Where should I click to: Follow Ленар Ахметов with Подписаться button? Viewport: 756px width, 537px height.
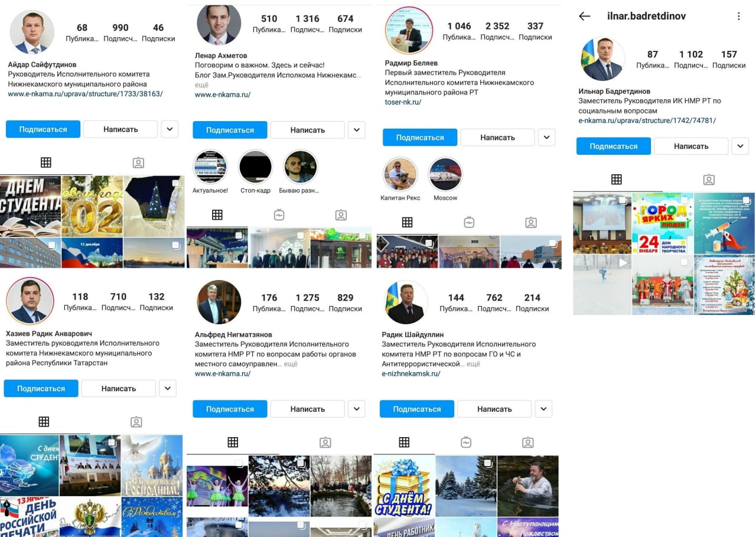pyautogui.click(x=230, y=130)
